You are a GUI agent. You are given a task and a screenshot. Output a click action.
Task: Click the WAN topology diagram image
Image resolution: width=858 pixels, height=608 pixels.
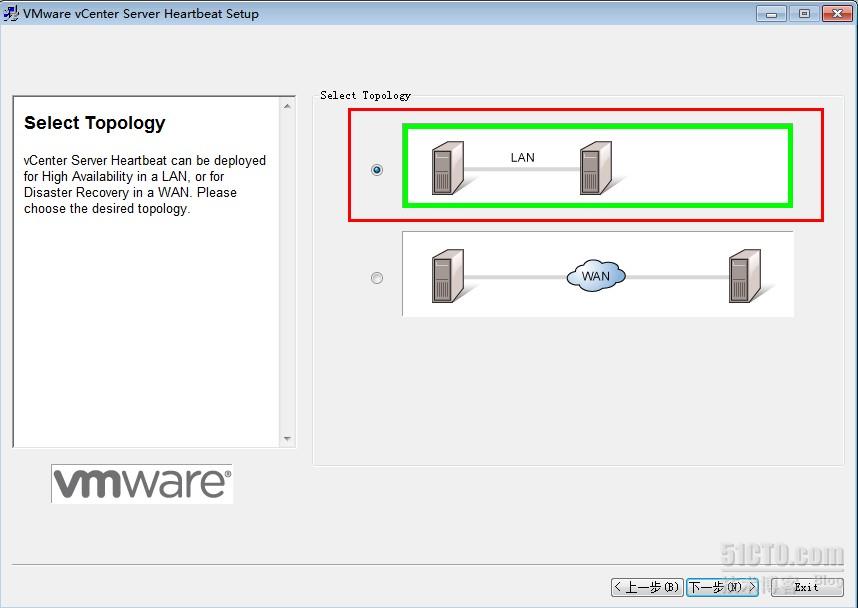pos(598,274)
